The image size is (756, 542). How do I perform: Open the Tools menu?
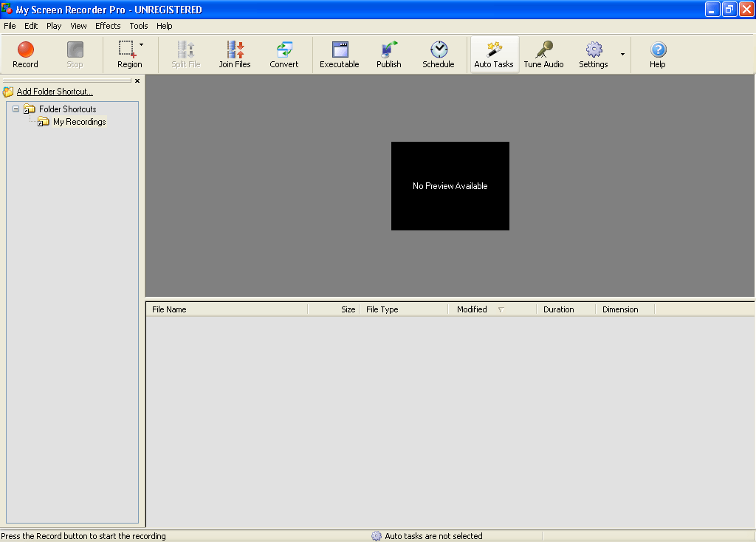(x=138, y=25)
